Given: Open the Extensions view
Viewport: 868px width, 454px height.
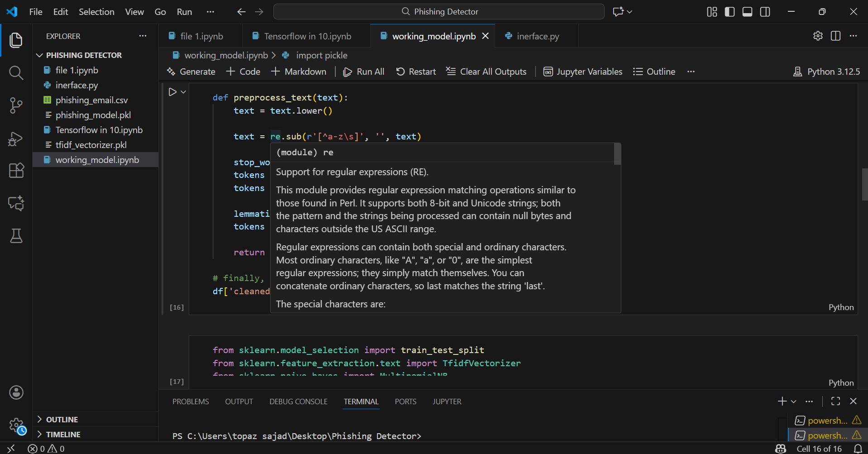Looking at the screenshot, I should pyautogui.click(x=16, y=170).
